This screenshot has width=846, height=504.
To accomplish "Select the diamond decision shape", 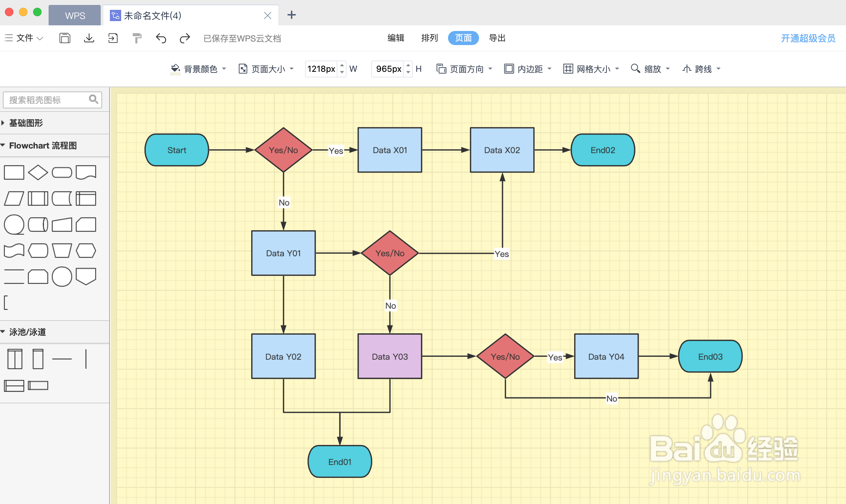I will (38, 172).
